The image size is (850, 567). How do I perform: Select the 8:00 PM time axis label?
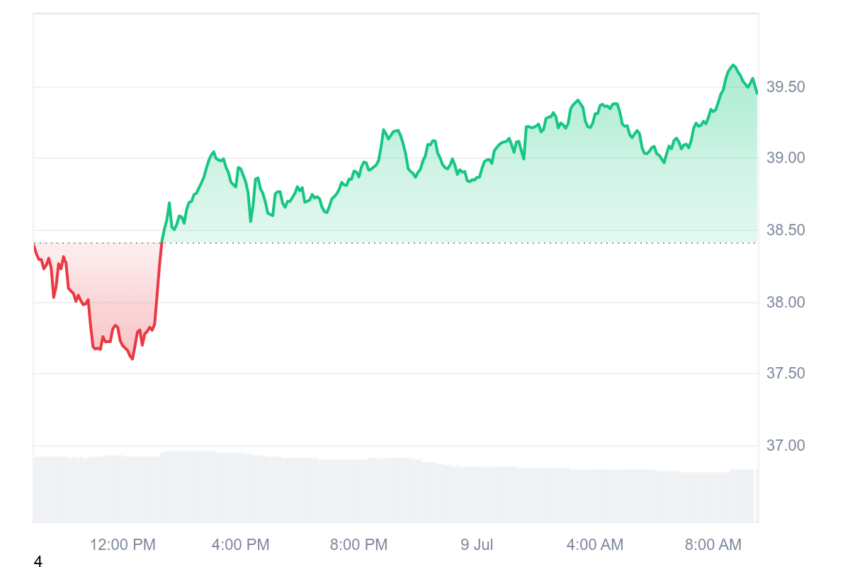[359, 545]
